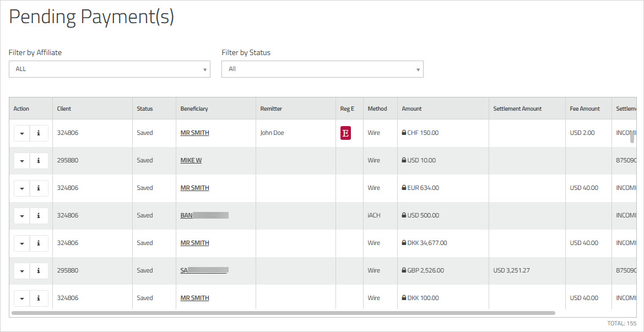The image size is (644, 332).
Task: Open info for the USD 10.00 payment
Action: click(39, 160)
